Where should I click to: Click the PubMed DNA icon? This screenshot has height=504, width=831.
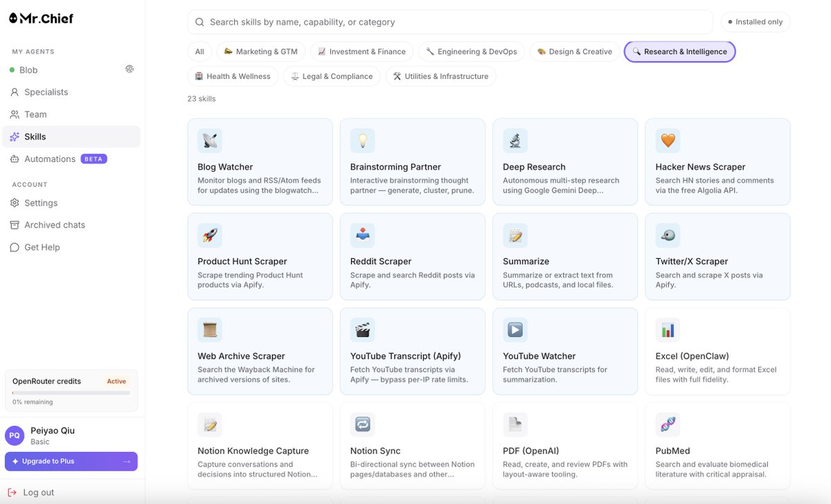point(668,425)
